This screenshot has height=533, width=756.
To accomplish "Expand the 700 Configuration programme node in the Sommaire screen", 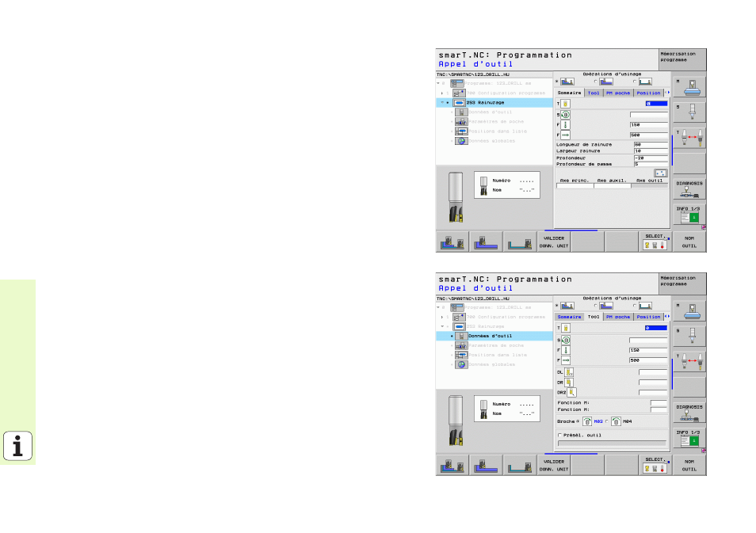I will click(442, 93).
